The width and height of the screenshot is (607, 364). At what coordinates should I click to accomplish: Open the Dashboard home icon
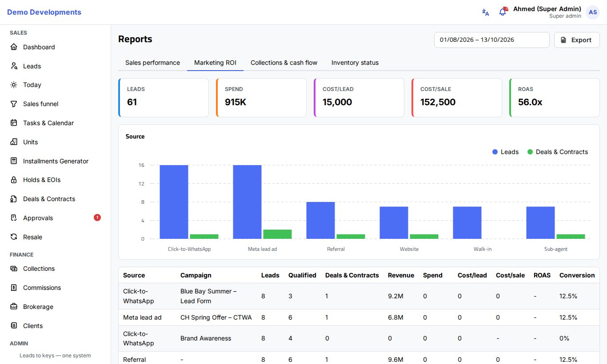coord(14,47)
